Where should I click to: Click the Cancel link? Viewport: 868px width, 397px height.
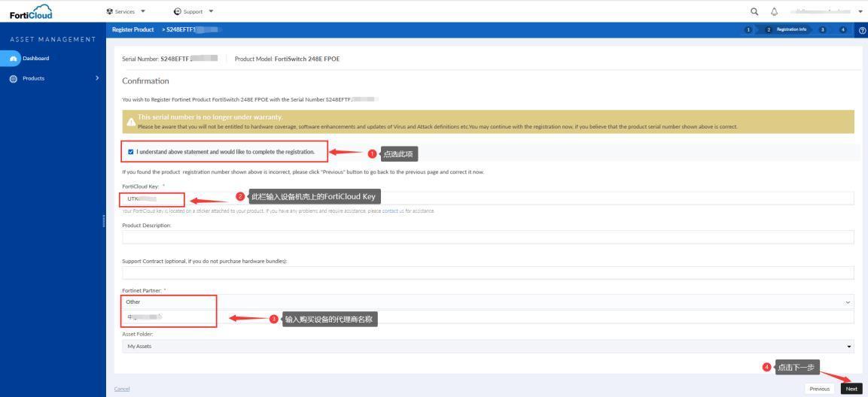[x=122, y=389]
